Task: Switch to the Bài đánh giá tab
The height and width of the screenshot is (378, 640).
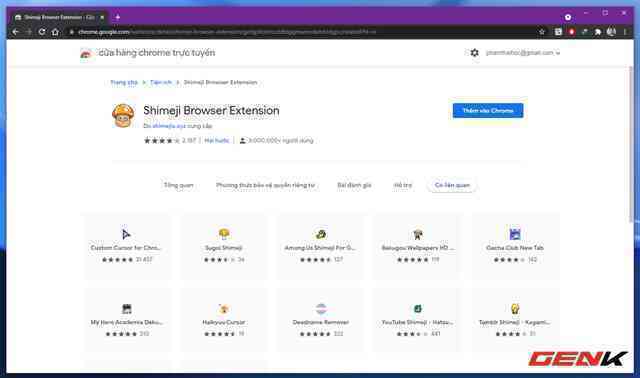Action: pos(354,185)
